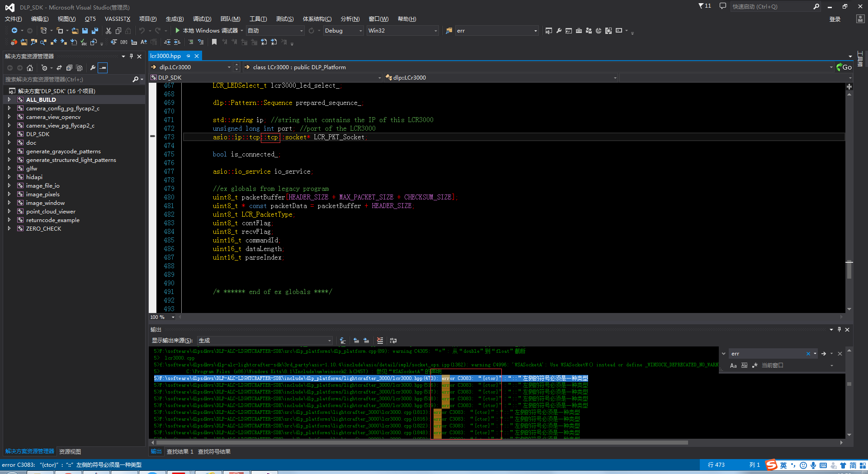Select the ZERO_CHECK project in the tree
Image resolution: width=868 pixels, height=474 pixels.
43,228
